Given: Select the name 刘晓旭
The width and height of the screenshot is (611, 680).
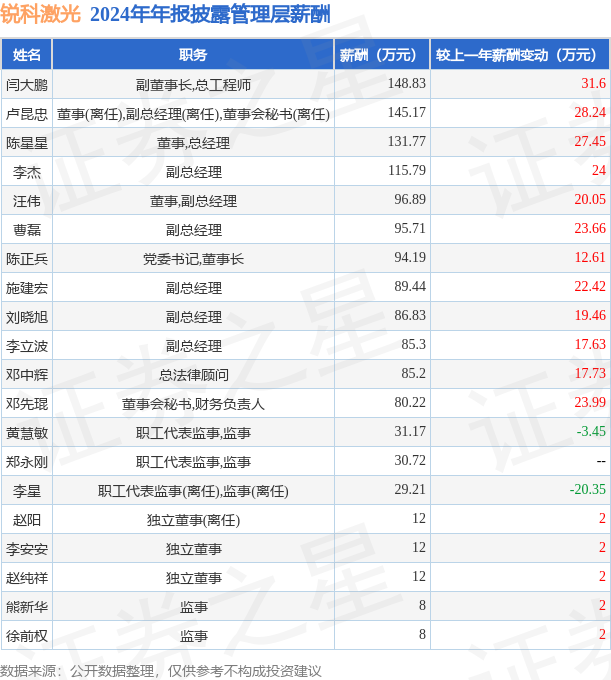Looking at the screenshot, I should pos(26,317).
